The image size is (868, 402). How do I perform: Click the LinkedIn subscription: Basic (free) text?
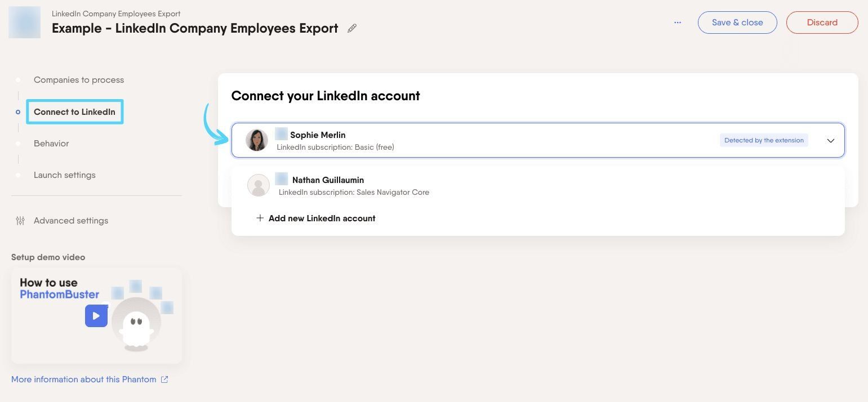coord(335,147)
